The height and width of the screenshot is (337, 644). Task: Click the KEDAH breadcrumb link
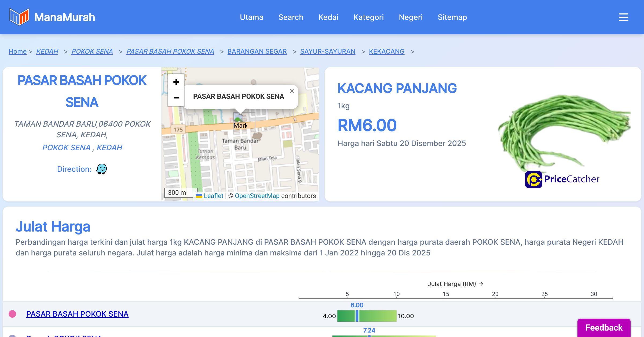(x=47, y=51)
